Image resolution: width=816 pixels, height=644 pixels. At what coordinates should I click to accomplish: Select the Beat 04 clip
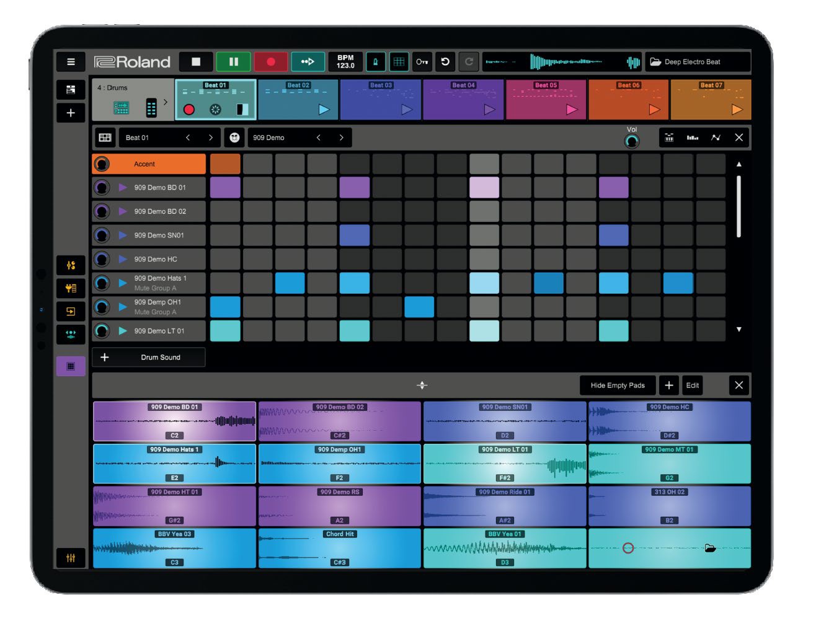tap(463, 100)
